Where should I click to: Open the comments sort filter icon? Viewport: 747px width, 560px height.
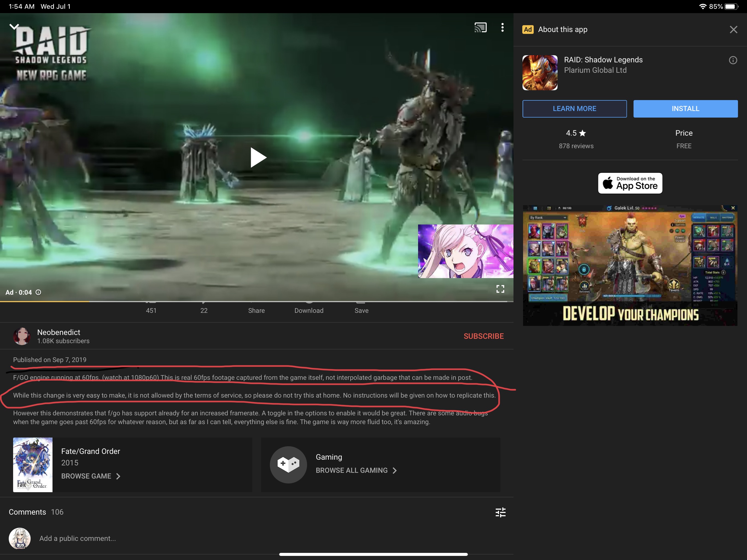[500, 512]
